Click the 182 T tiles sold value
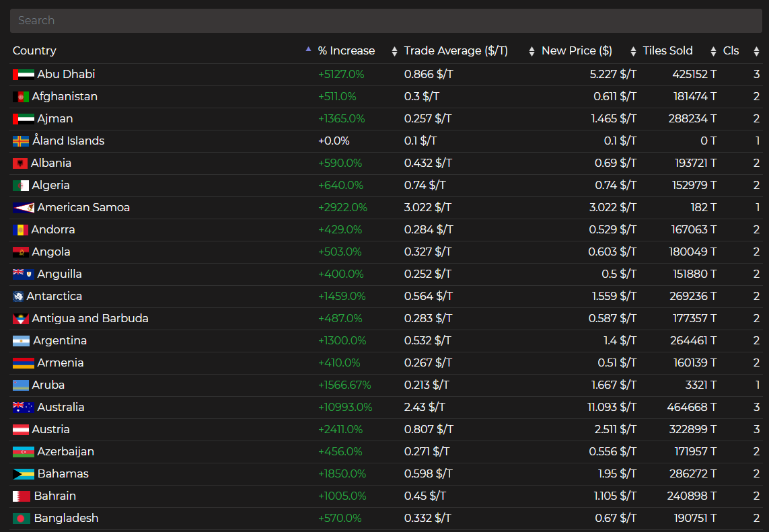The height and width of the screenshot is (532, 769). tap(704, 207)
